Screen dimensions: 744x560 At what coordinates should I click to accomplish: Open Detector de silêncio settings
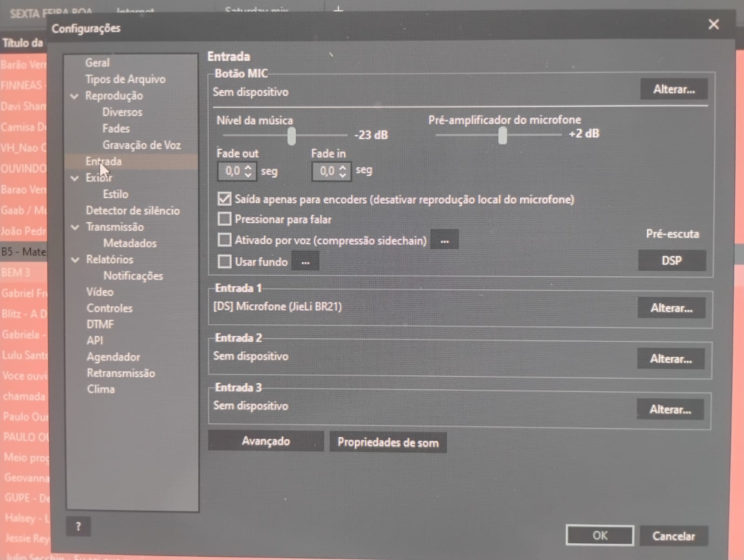(133, 211)
